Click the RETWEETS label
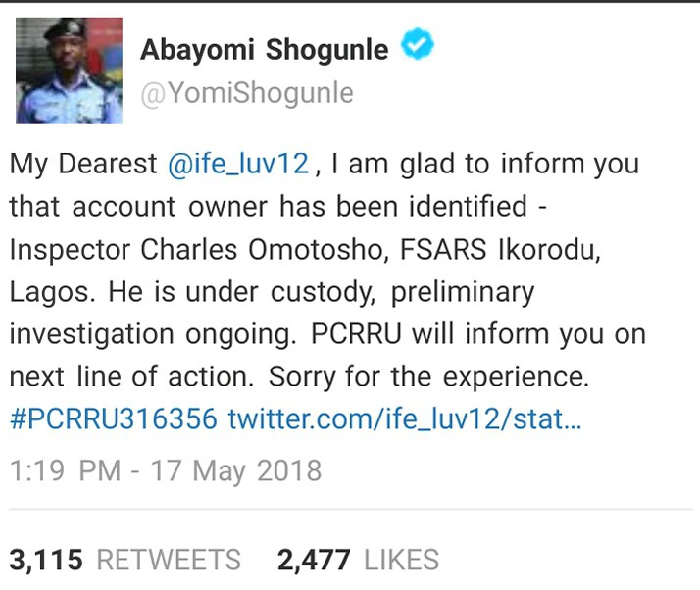The image size is (700, 590). coord(169,560)
